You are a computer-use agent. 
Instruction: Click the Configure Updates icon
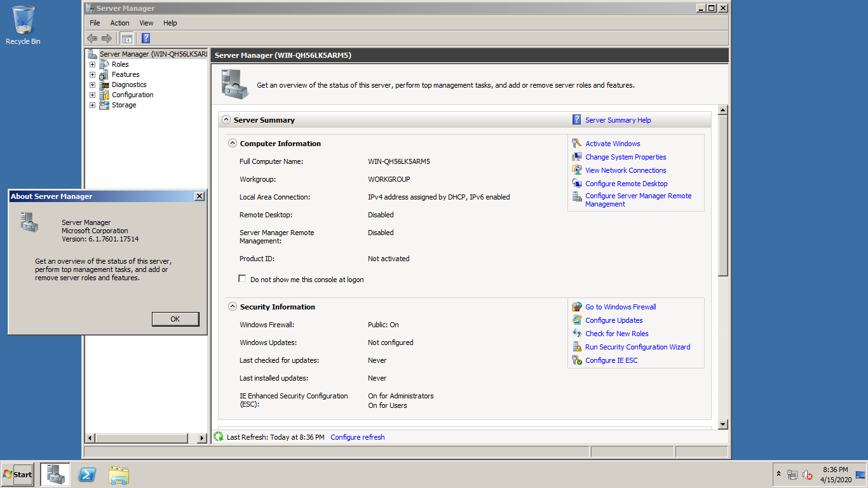[577, 320]
